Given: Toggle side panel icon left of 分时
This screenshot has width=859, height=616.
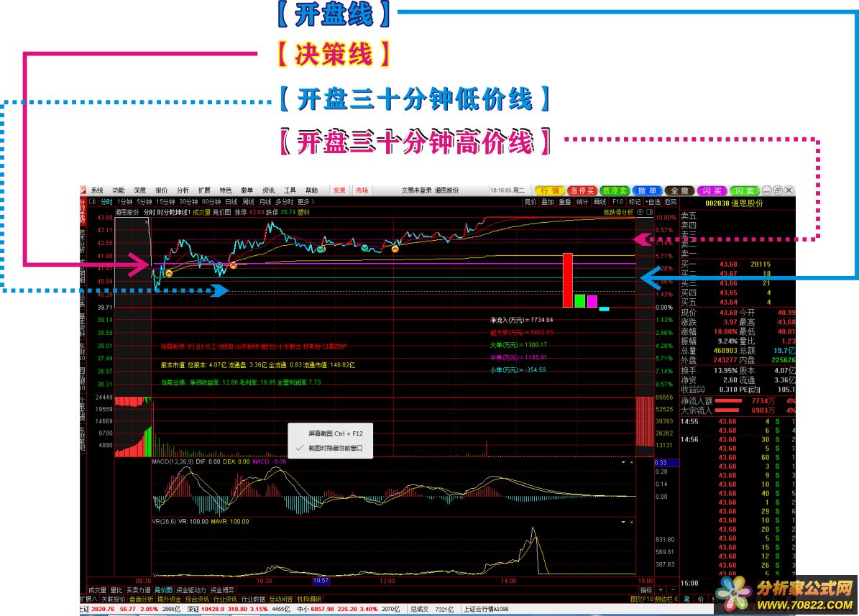Looking at the screenshot, I should 93,202.
